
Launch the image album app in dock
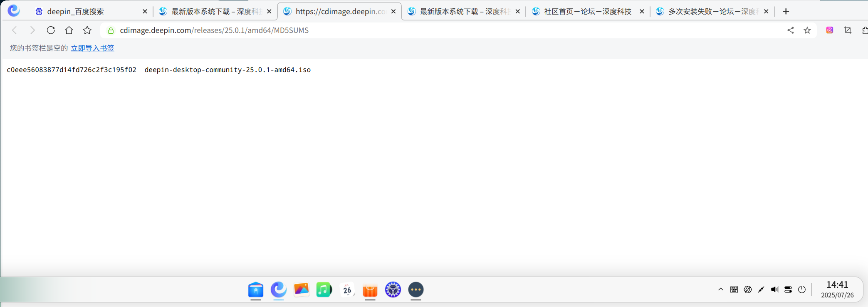point(302,290)
